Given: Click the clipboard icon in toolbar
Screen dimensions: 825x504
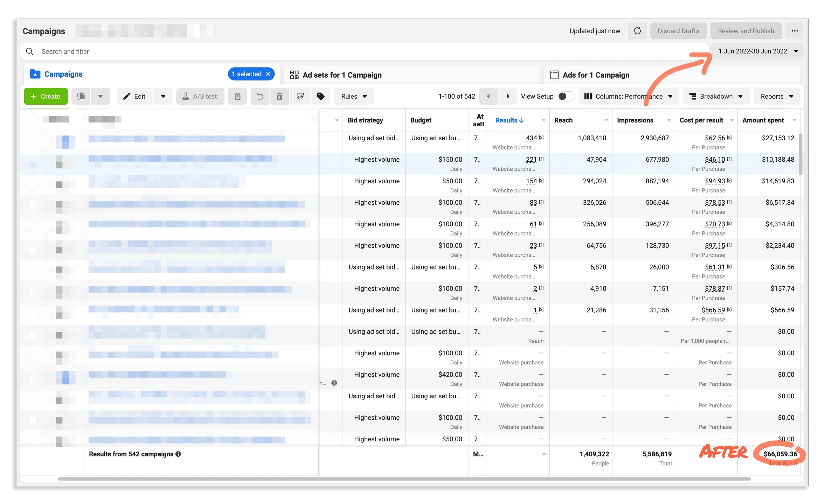Looking at the screenshot, I should [x=237, y=96].
